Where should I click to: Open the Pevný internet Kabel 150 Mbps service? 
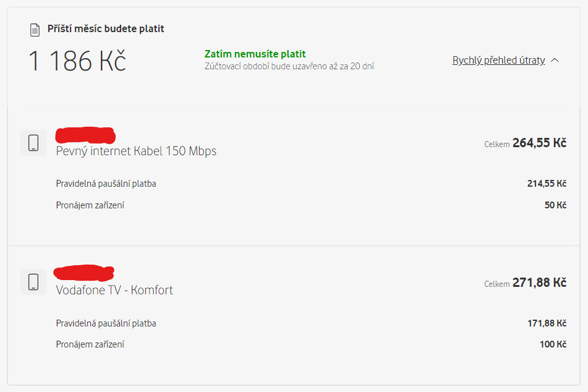click(x=136, y=151)
